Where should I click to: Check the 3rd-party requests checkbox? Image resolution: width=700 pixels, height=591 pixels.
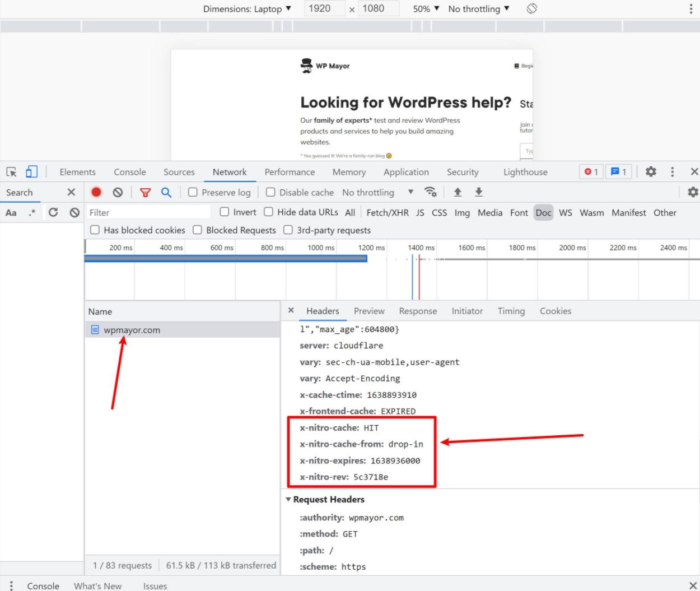coord(288,230)
